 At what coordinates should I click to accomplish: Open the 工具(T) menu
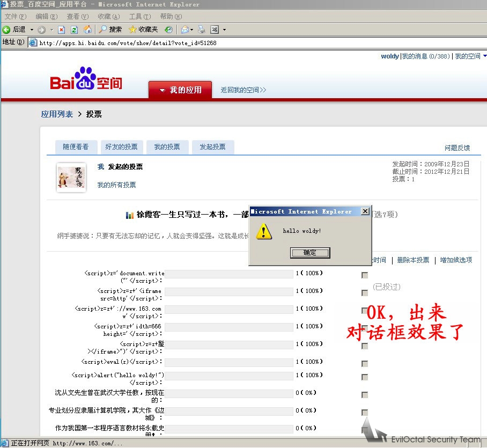point(140,17)
